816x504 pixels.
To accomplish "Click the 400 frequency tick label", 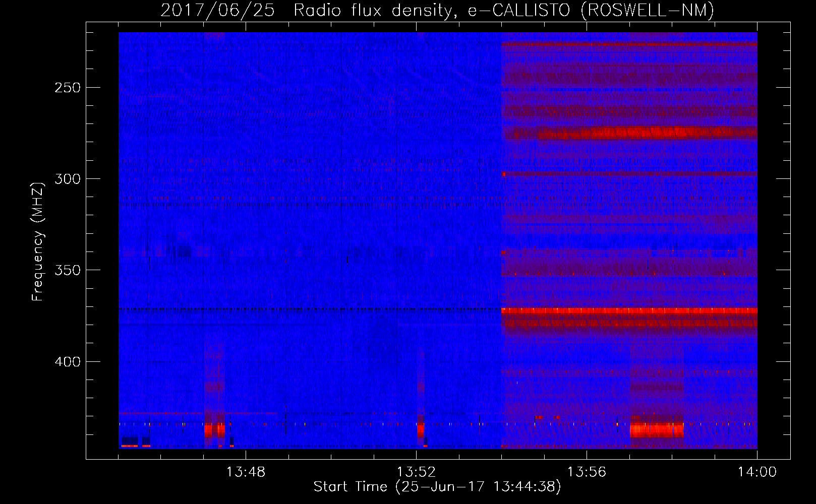I will (x=67, y=362).
